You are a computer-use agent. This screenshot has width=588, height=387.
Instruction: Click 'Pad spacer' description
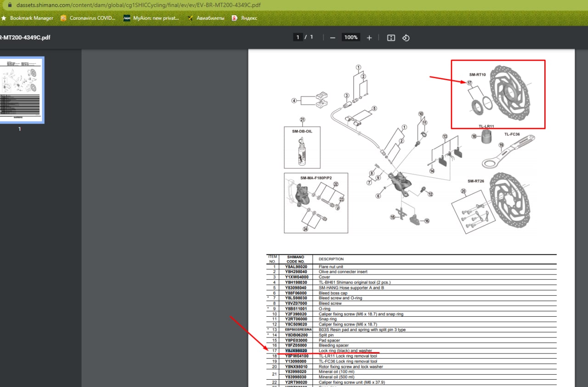329,341
